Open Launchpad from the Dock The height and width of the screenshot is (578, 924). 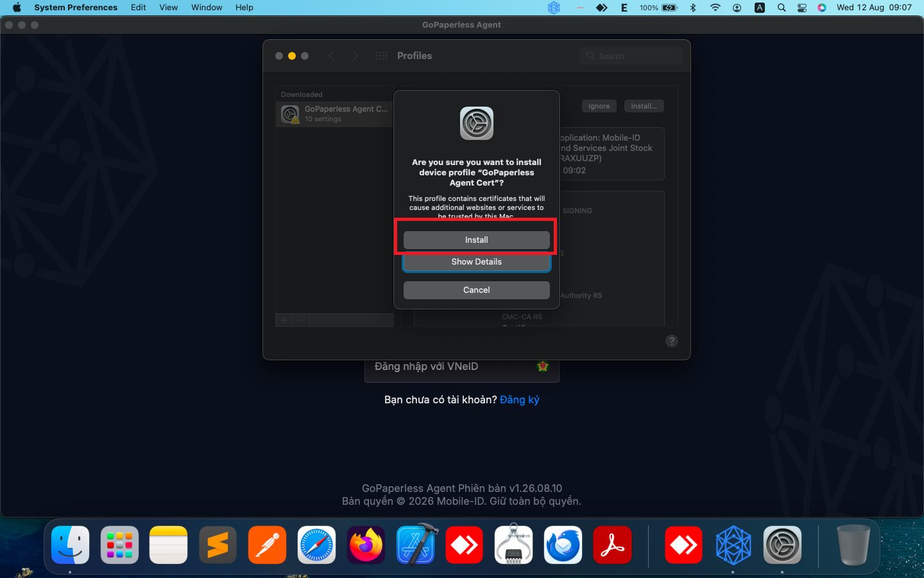coord(119,545)
